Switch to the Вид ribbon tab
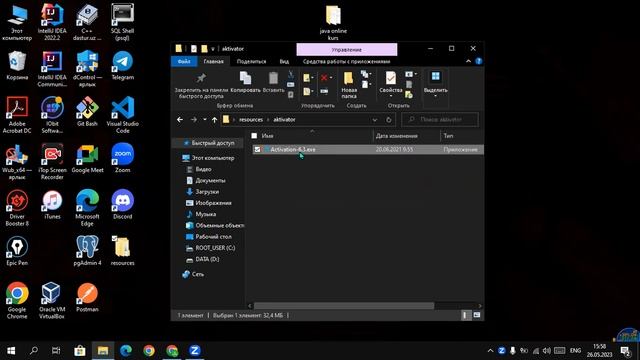The image size is (640, 360). pos(284,61)
